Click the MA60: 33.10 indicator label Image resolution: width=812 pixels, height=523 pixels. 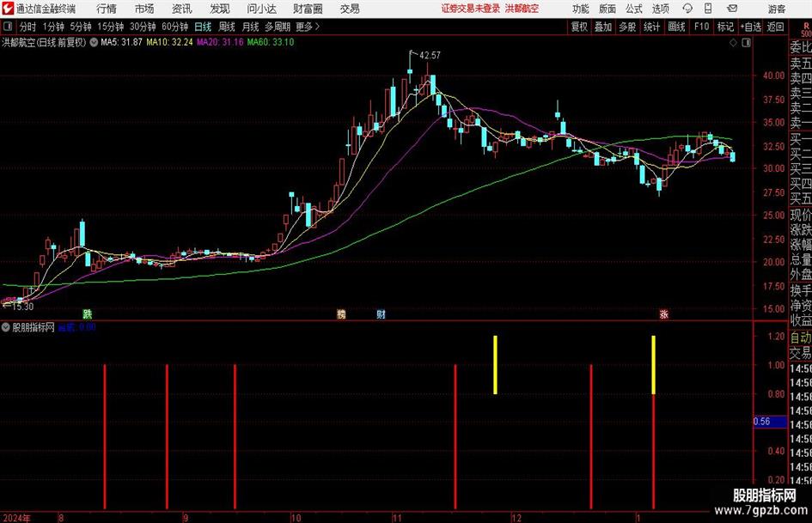pos(271,42)
